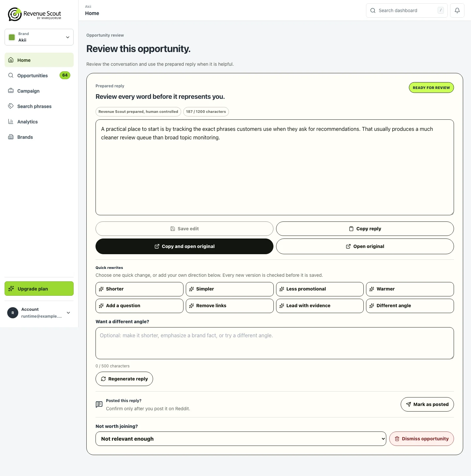Apply the Simpler quick rewrite
Image resolution: width=471 pixels, height=476 pixels.
point(230,289)
